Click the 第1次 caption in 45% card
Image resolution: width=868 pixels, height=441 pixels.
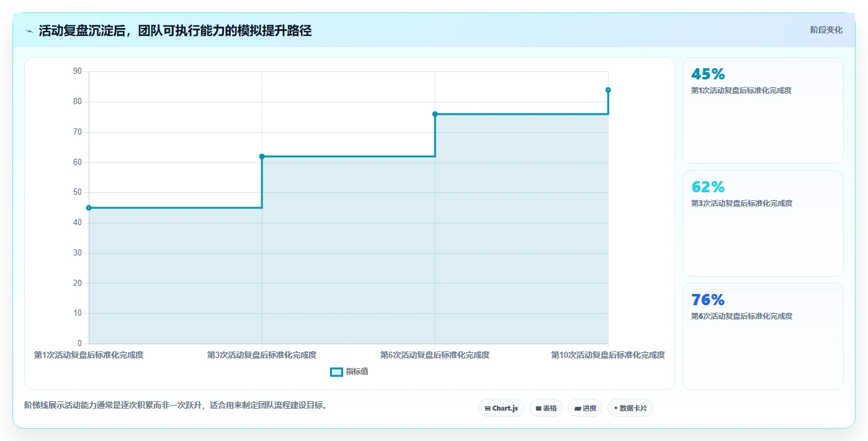click(x=741, y=91)
